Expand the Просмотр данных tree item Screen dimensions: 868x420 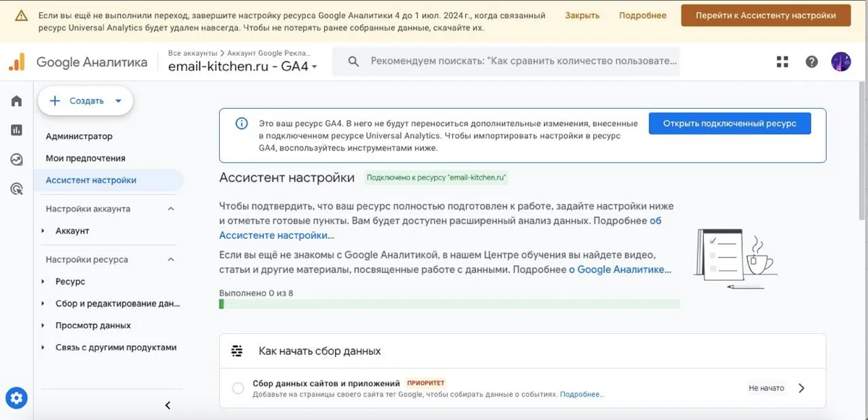44,326
